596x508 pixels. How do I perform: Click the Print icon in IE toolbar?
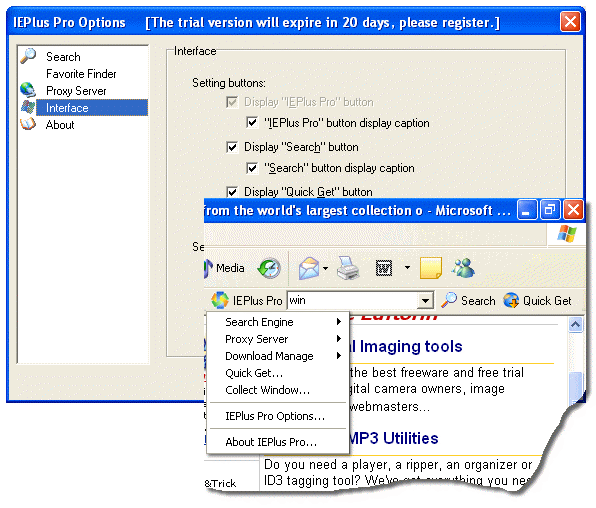pyautogui.click(x=348, y=268)
